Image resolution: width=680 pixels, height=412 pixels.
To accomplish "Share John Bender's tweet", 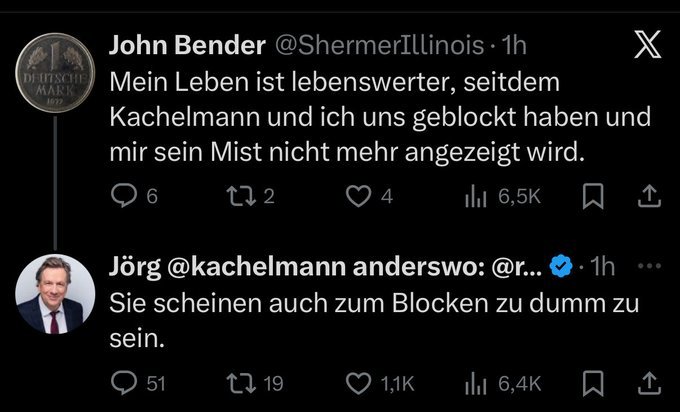I will click(647, 198).
